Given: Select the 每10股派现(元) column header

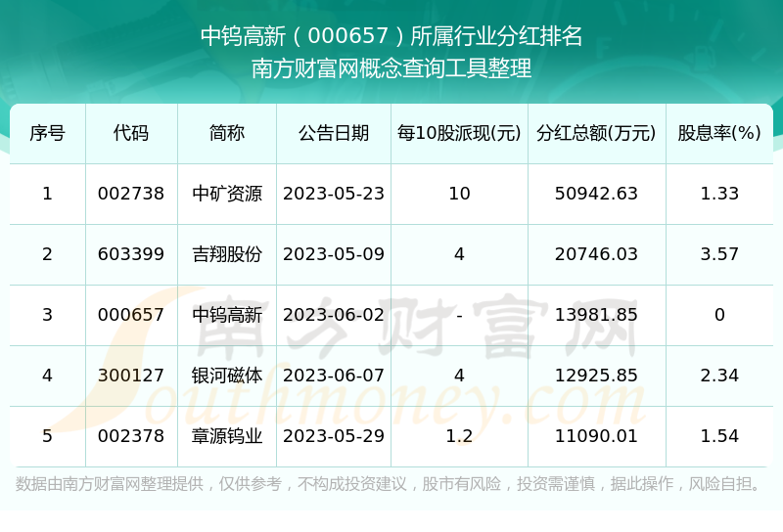Looking at the screenshot, I should click(x=459, y=133).
